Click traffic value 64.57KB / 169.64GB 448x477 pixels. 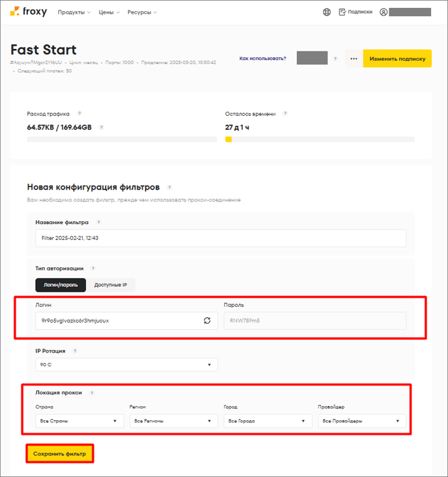[59, 127]
